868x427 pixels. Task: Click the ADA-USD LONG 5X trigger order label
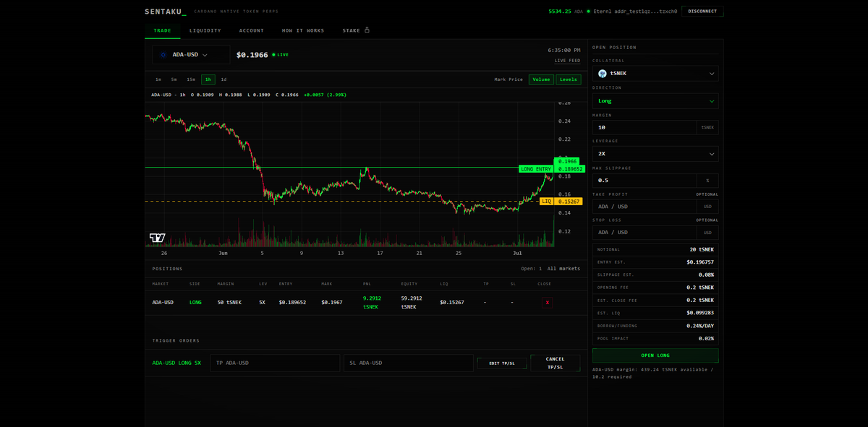click(x=176, y=363)
